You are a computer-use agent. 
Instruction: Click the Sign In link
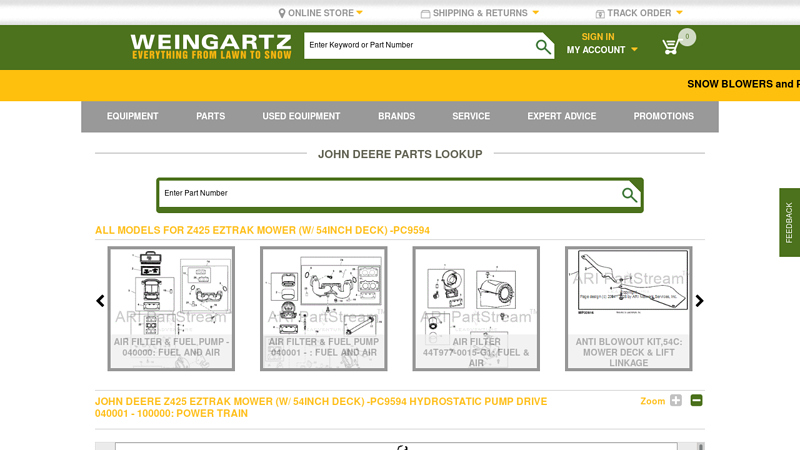click(598, 37)
